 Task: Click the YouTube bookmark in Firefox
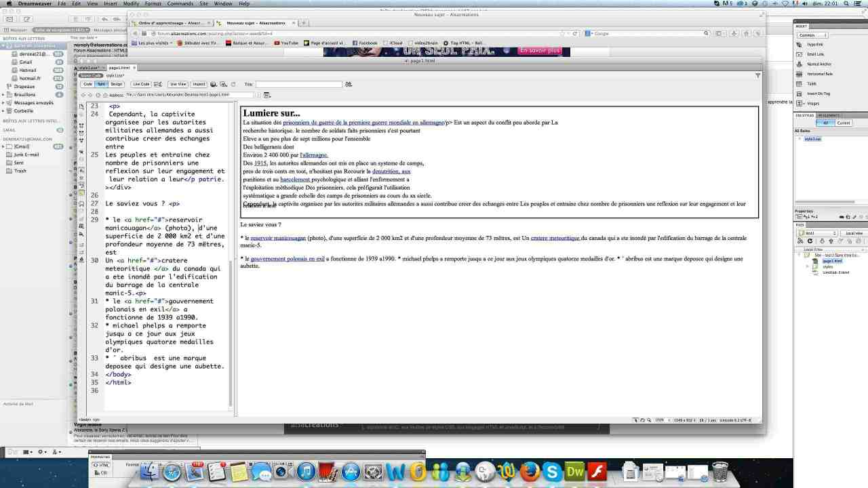285,43
